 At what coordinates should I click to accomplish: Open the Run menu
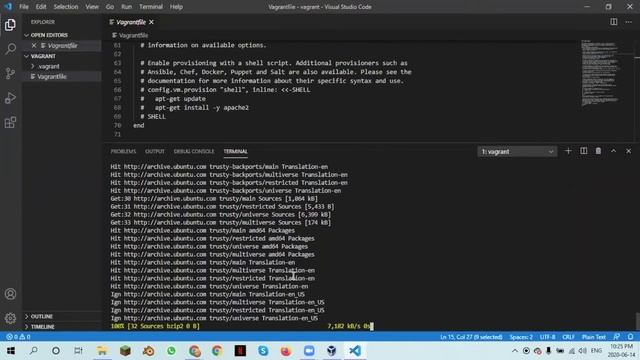click(x=127, y=7)
